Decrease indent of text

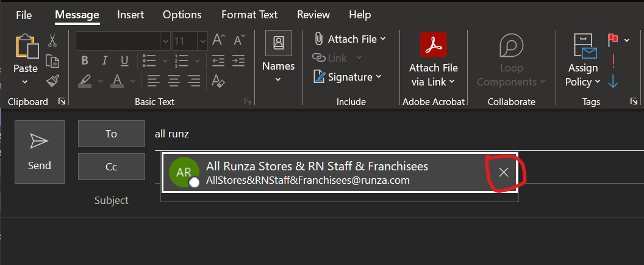click(x=218, y=61)
